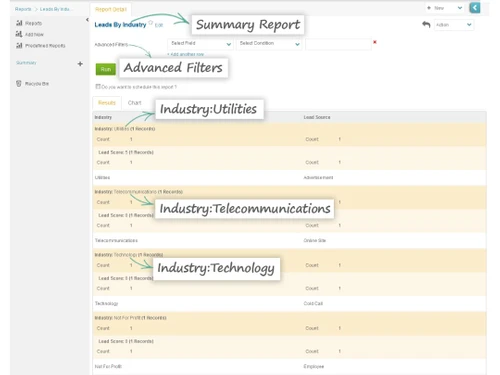Click Add another row link
500x375 pixels.
pyautogui.click(x=185, y=54)
